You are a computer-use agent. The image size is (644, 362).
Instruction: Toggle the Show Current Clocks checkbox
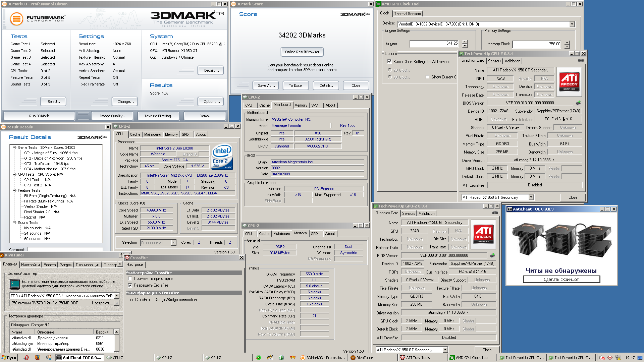pos(428,77)
